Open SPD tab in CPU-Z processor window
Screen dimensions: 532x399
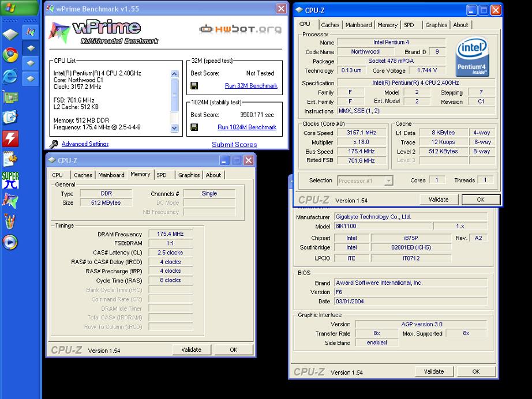click(409, 25)
